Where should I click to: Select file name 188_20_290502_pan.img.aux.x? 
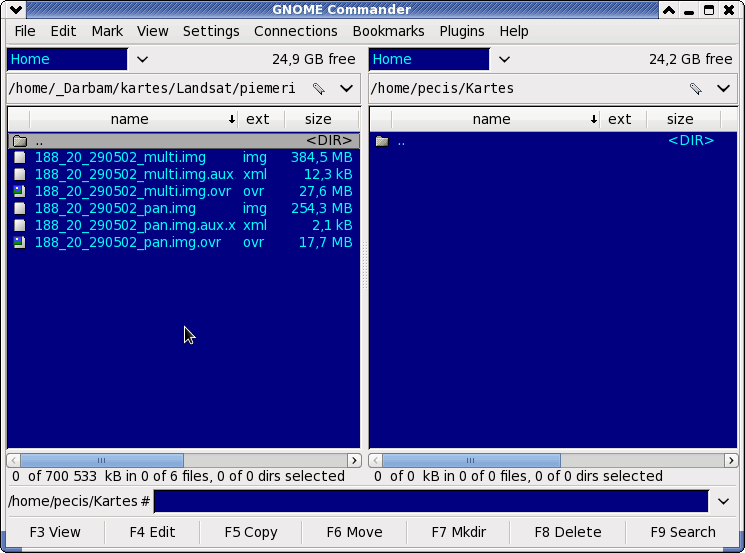pyautogui.click(x=135, y=226)
